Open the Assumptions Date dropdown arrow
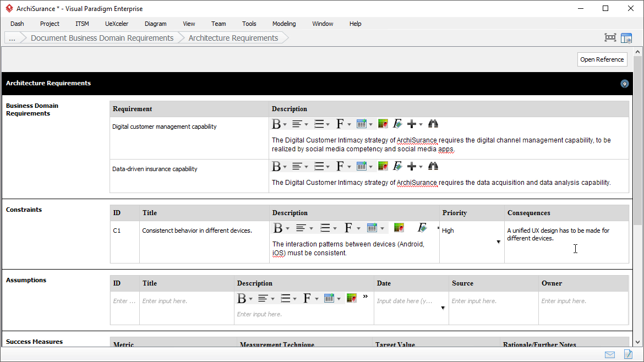The height and width of the screenshot is (362, 644). [x=443, y=308]
